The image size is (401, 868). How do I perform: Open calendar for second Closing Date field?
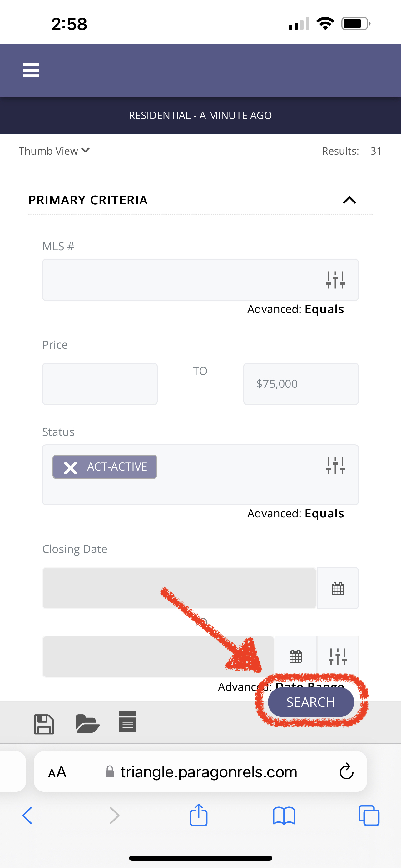click(296, 656)
